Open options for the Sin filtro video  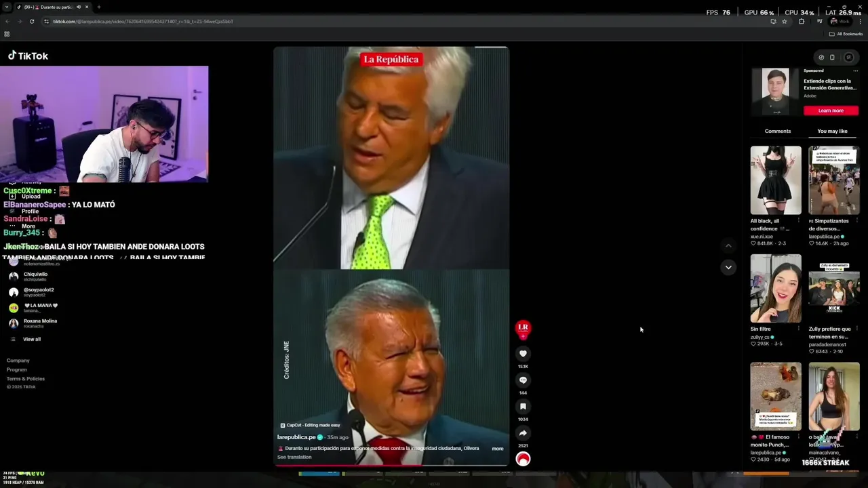tap(798, 329)
